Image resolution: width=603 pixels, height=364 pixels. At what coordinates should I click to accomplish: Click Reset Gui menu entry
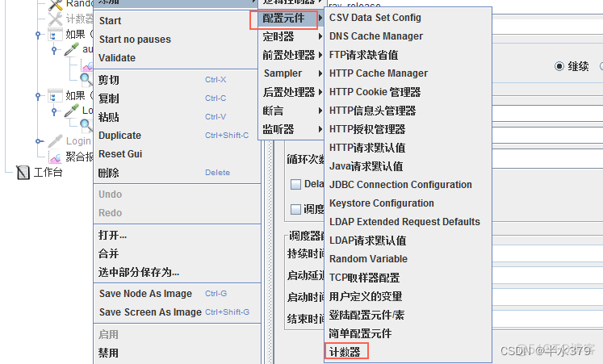click(177, 153)
